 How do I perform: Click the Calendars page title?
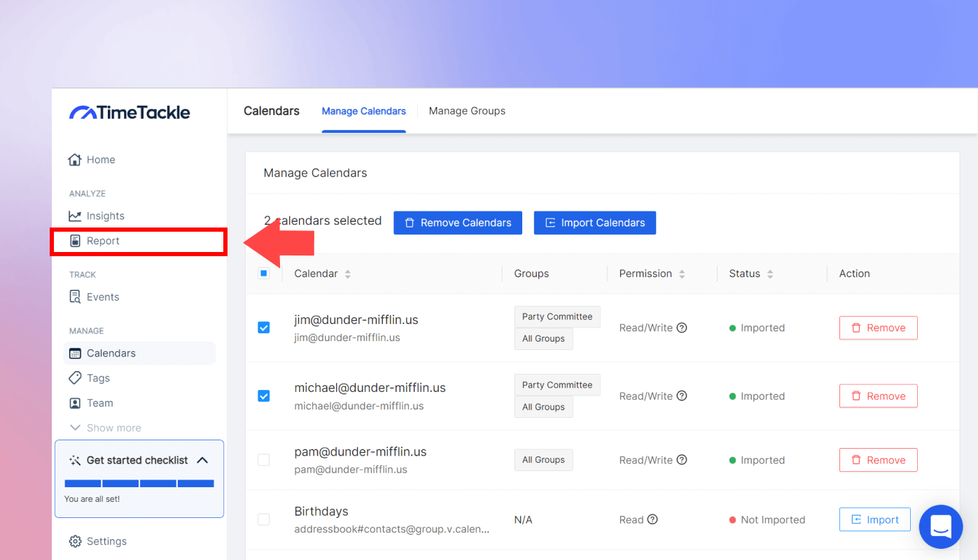coord(272,111)
